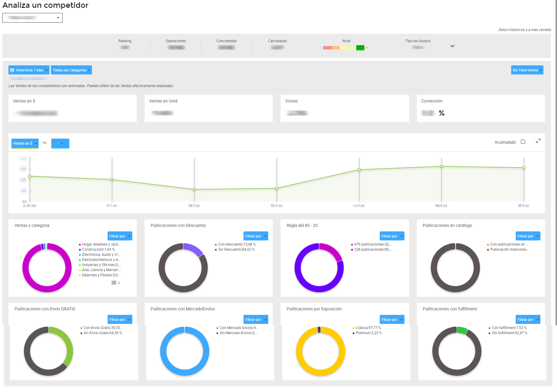Click the chart data point for Vi 1 Jul.
Image resolution: width=557 pixels, height=392 pixels.
(112, 180)
